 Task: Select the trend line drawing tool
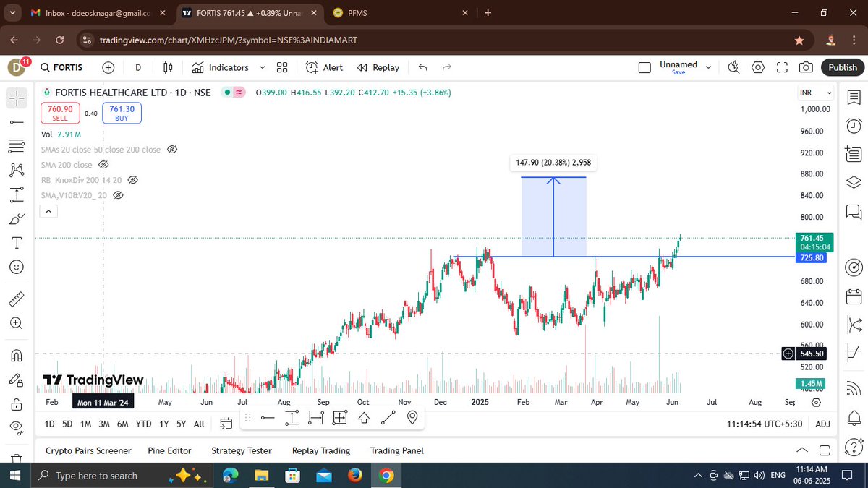[x=17, y=121]
